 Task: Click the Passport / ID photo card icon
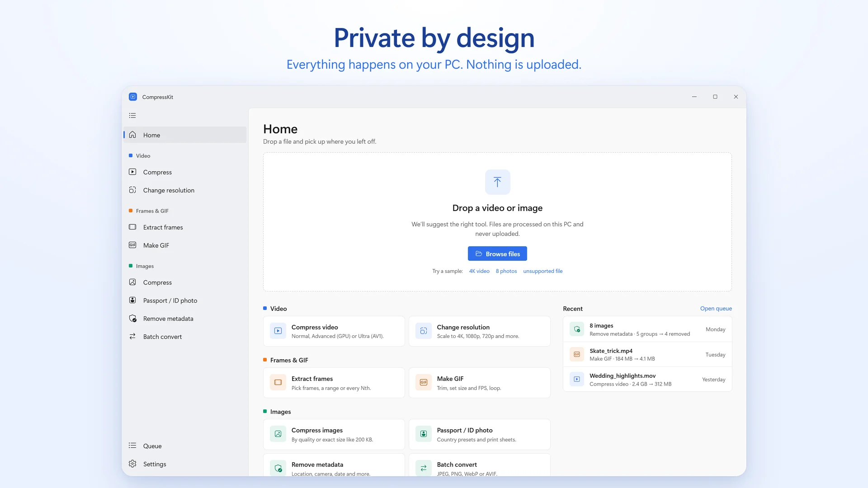tap(424, 434)
